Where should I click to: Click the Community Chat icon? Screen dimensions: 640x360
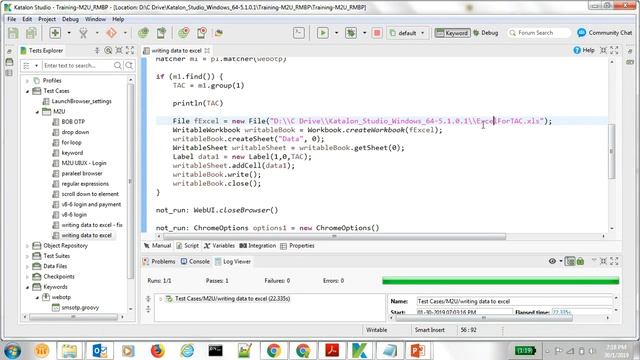pos(582,33)
